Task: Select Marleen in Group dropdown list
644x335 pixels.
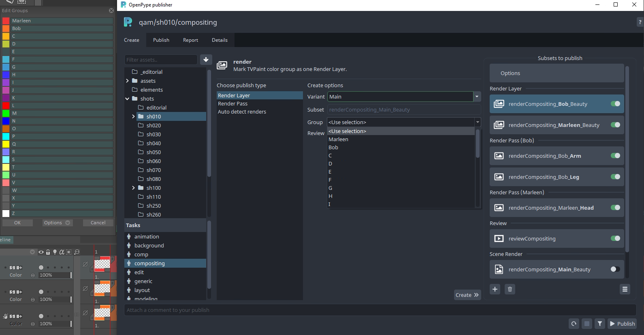Action: point(339,139)
